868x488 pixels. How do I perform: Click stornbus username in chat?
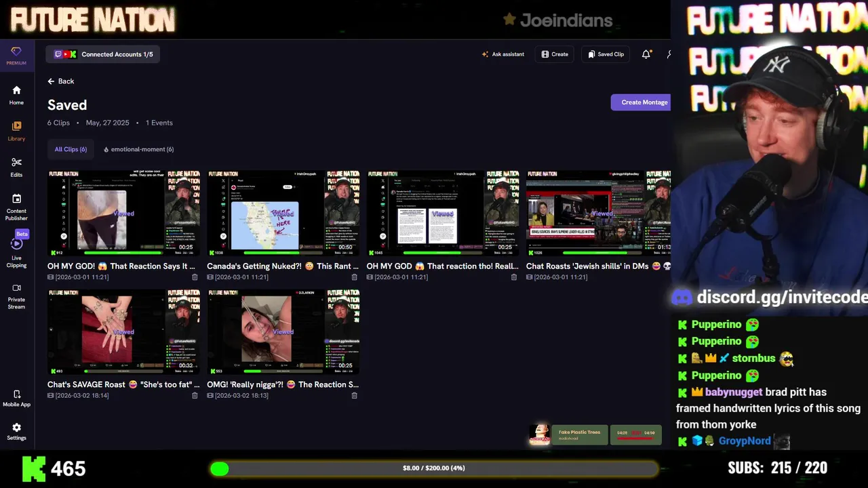(x=753, y=358)
